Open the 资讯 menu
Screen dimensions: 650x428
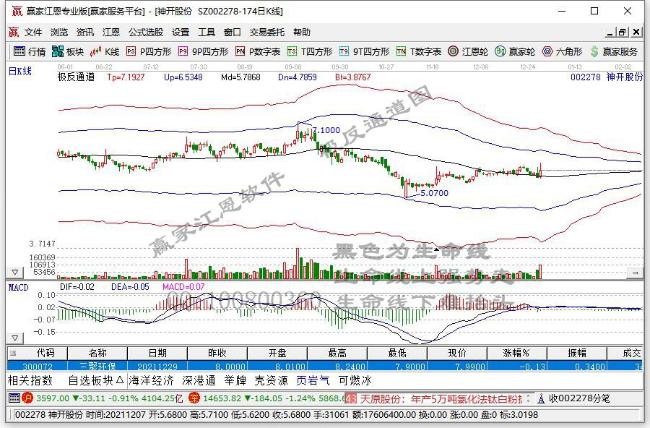coord(85,32)
